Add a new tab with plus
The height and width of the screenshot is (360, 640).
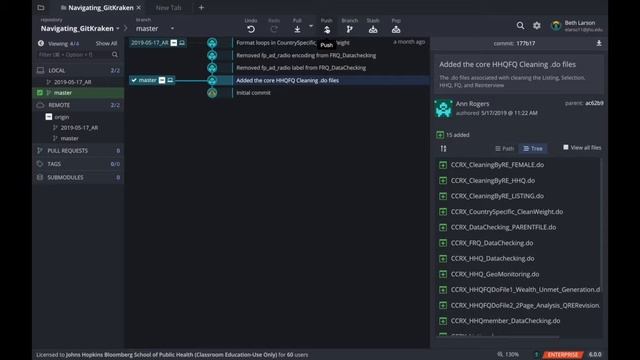tap(201, 7)
